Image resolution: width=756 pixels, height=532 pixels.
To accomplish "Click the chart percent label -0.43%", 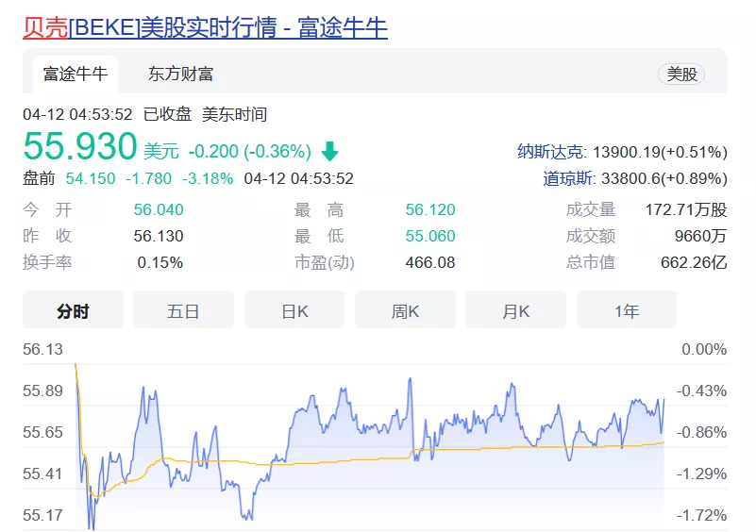I will 701,391.
